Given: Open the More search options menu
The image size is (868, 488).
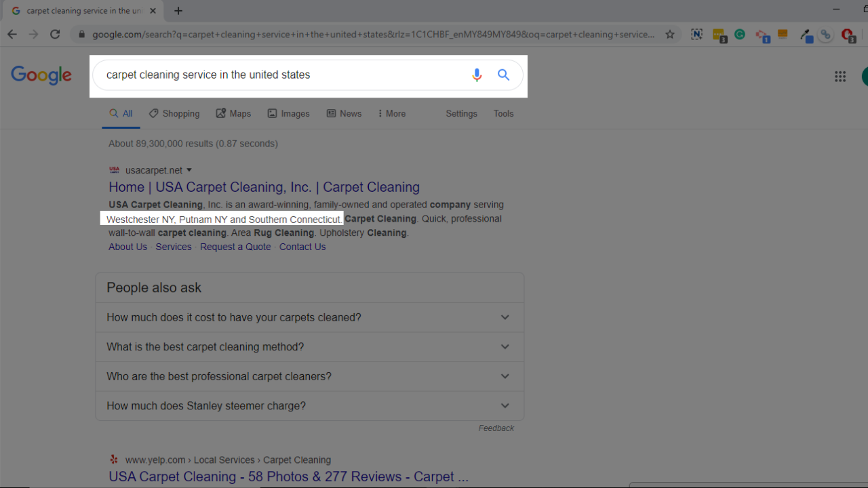Looking at the screenshot, I should [x=391, y=114].
